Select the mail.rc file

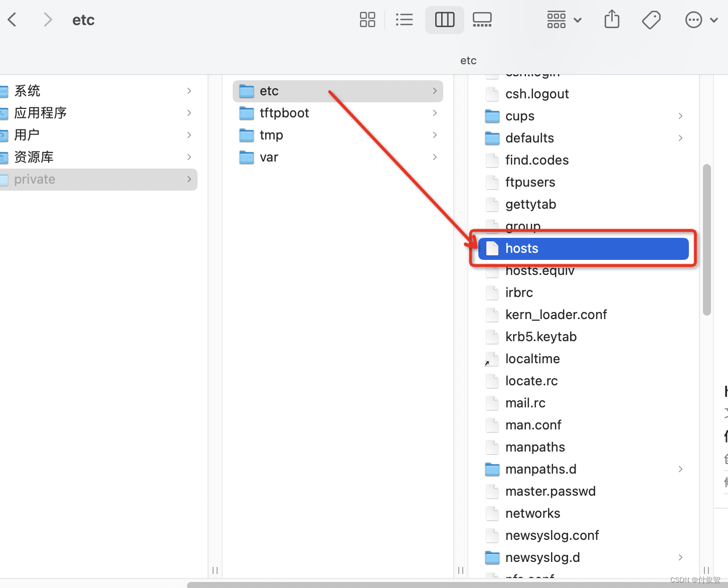tap(584, 403)
